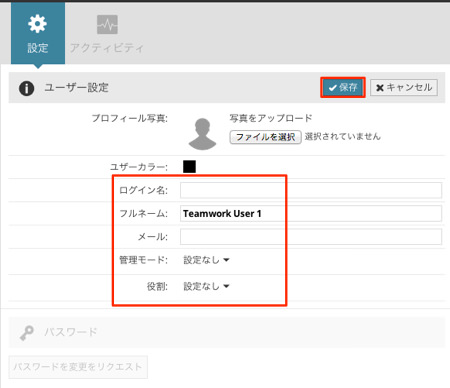The height and width of the screenshot is (388, 450).
Task: Click the 保存 button
Action: (x=343, y=88)
